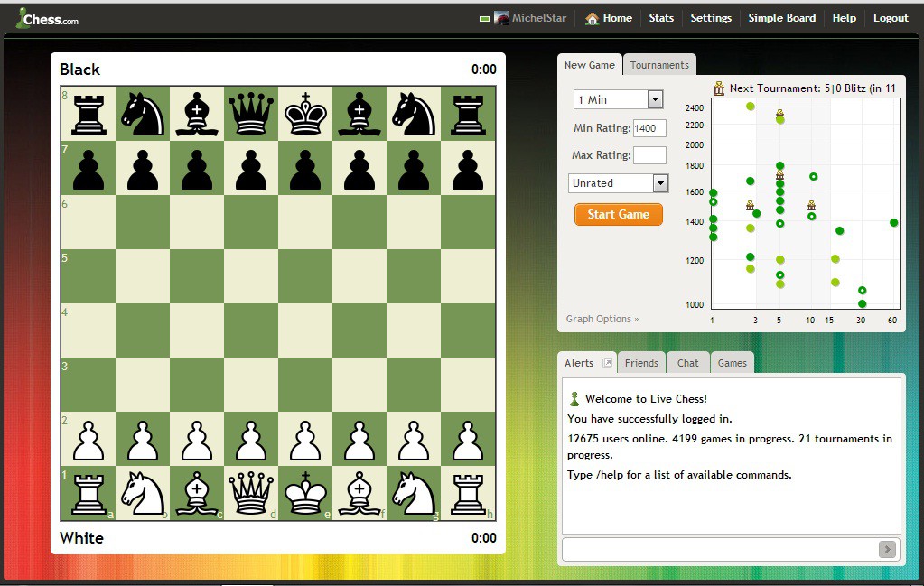Click the chat send arrow button
The image size is (924, 586).
click(x=887, y=550)
